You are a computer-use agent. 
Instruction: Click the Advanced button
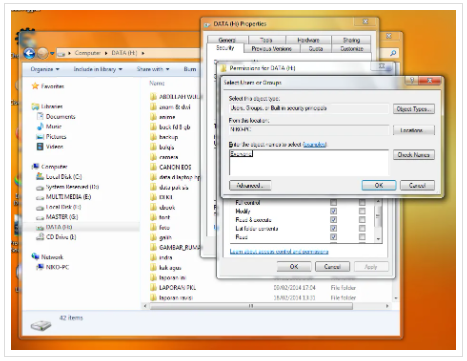[x=250, y=185]
